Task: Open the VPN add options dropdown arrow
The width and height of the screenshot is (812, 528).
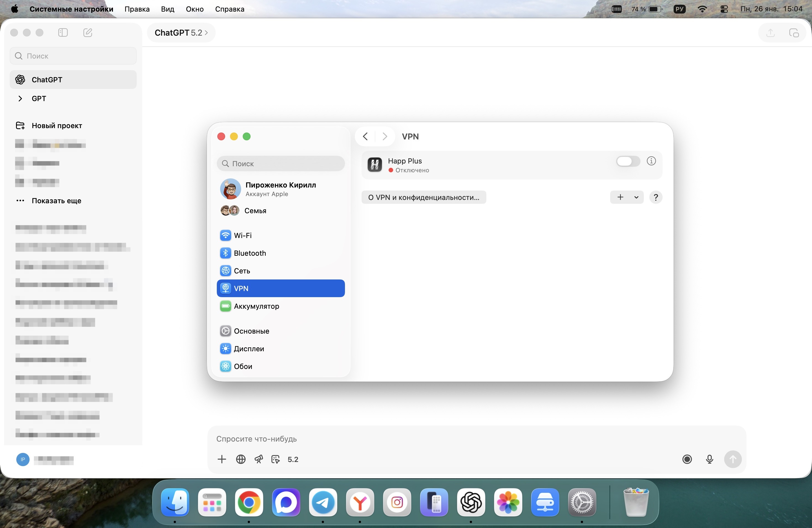Action: tap(636, 197)
